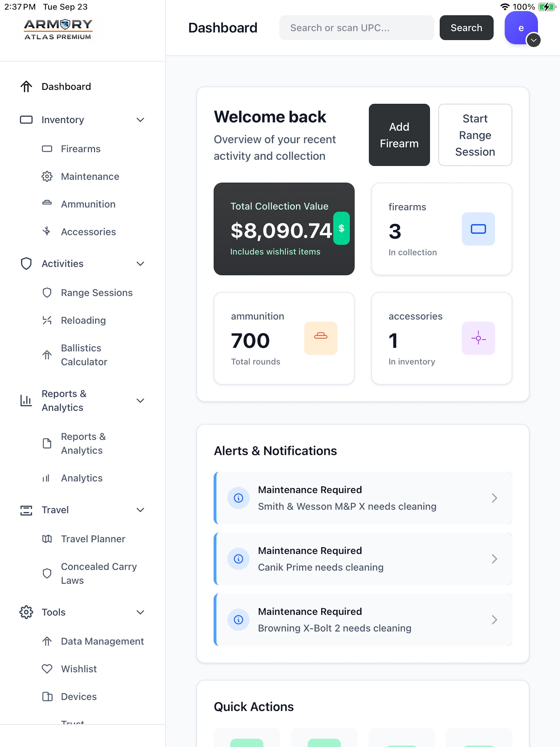Click the Wishlist heart icon
Image resolution: width=560 pixels, height=747 pixels.
[47, 669]
